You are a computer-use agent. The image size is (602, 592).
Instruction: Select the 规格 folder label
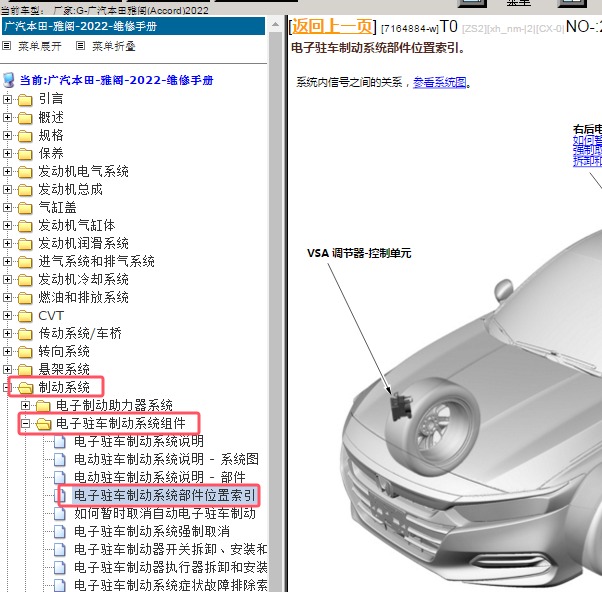click(x=51, y=136)
